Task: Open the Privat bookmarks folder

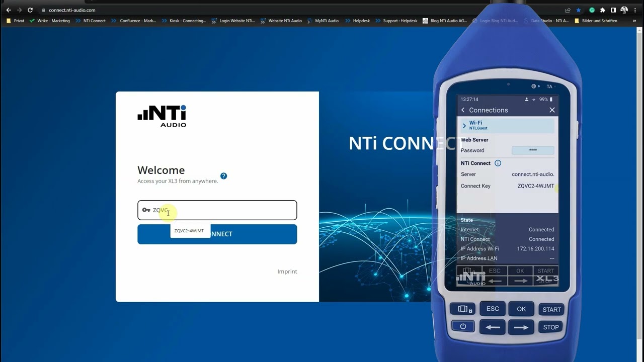Action: (15, 21)
